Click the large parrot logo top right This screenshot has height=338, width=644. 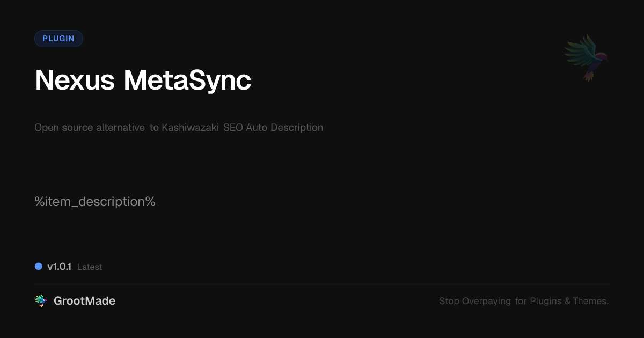(x=586, y=57)
